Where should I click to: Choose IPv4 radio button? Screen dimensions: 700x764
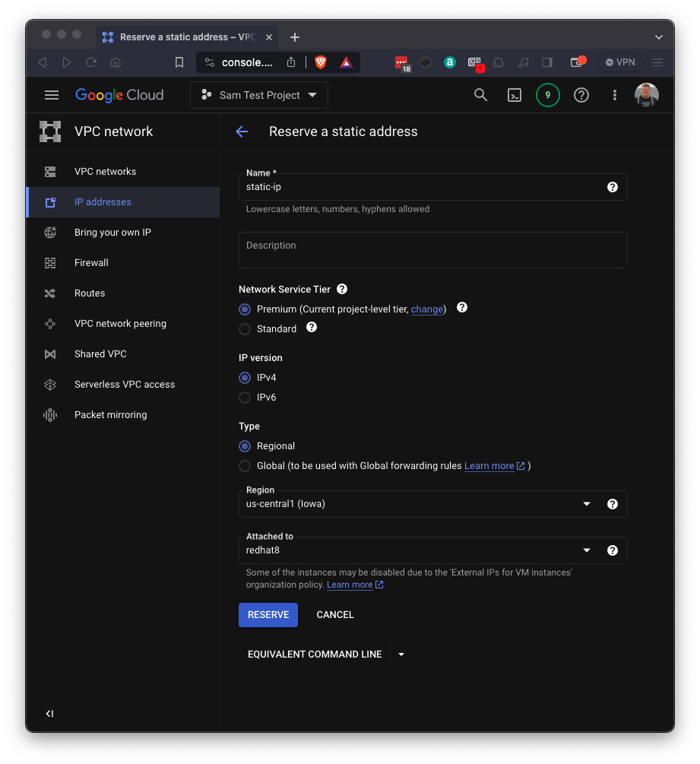point(245,378)
